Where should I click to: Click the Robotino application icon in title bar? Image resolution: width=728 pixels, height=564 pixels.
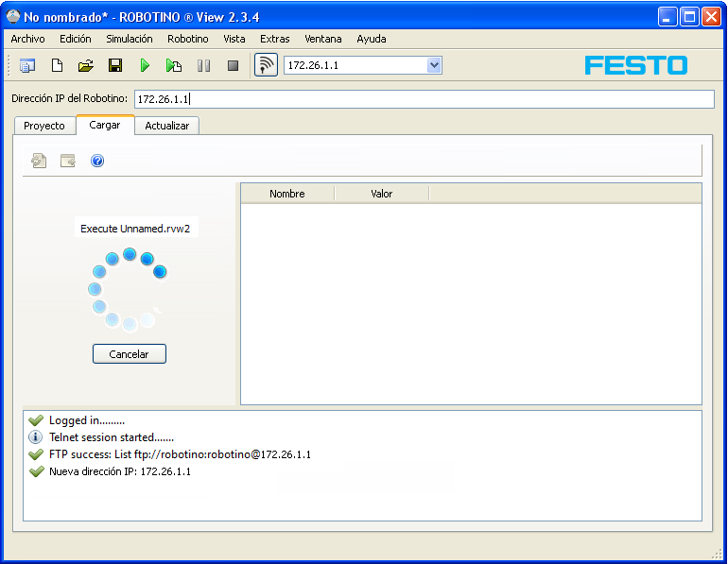pyautogui.click(x=13, y=16)
